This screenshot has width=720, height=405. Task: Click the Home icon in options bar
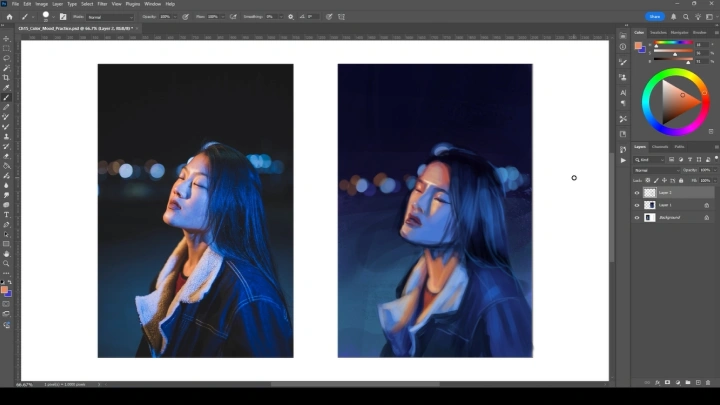[7, 17]
